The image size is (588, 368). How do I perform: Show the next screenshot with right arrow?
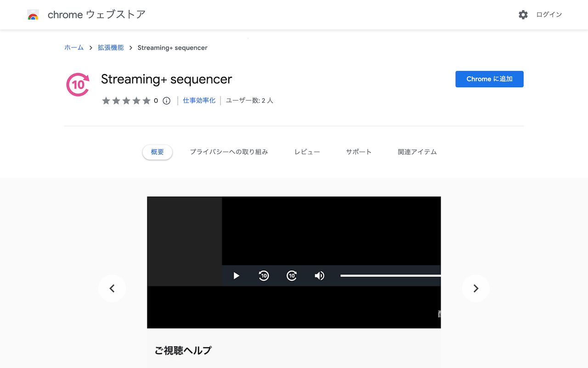[475, 288]
